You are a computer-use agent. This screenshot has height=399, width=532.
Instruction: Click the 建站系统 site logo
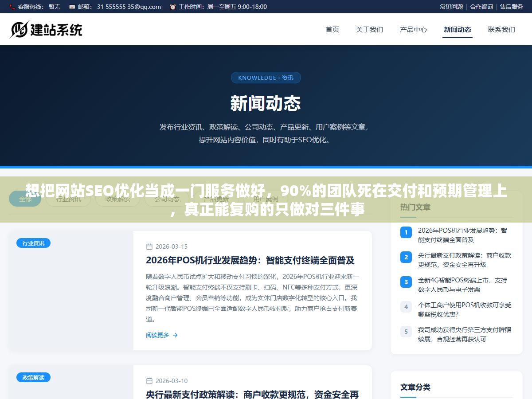pyautogui.click(x=46, y=29)
